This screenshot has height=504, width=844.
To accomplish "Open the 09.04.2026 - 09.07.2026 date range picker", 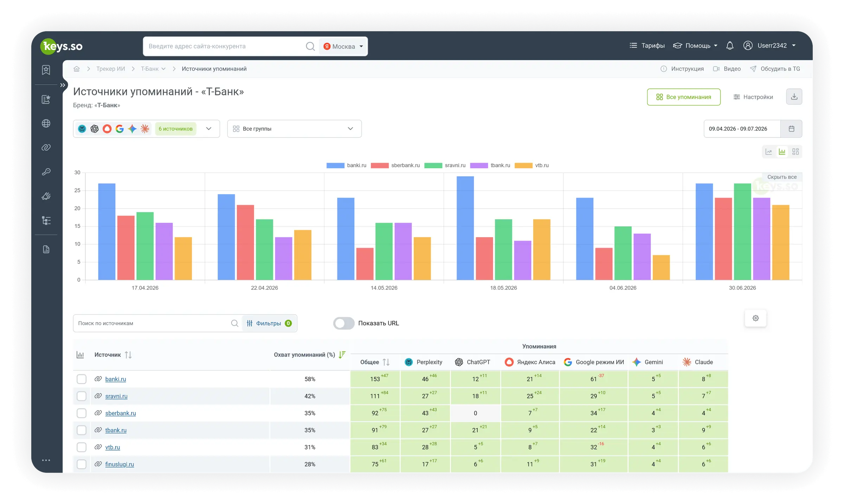I will pyautogui.click(x=742, y=129).
